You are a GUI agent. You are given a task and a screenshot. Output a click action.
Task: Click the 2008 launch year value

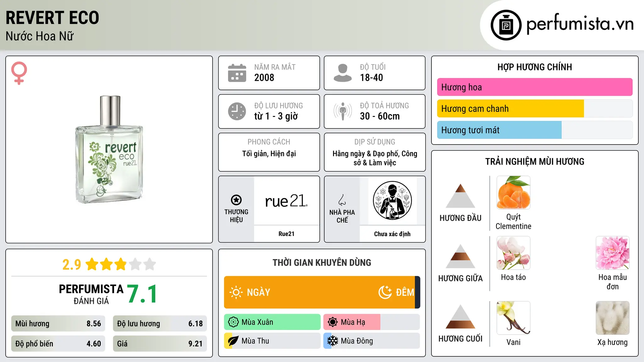click(264, 78)
